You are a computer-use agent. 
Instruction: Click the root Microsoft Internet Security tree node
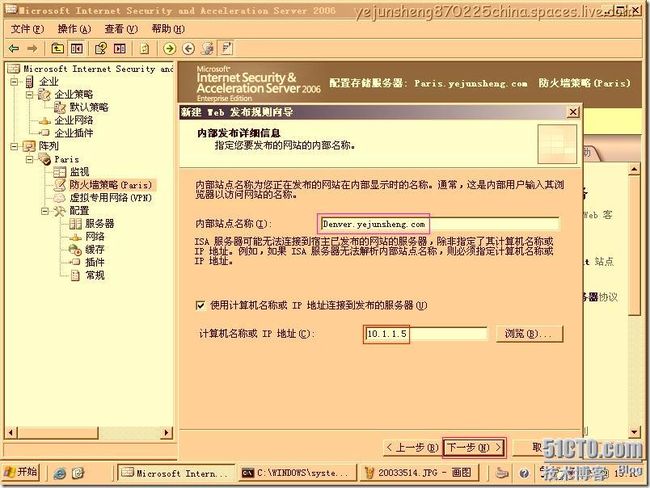(98, 69)
